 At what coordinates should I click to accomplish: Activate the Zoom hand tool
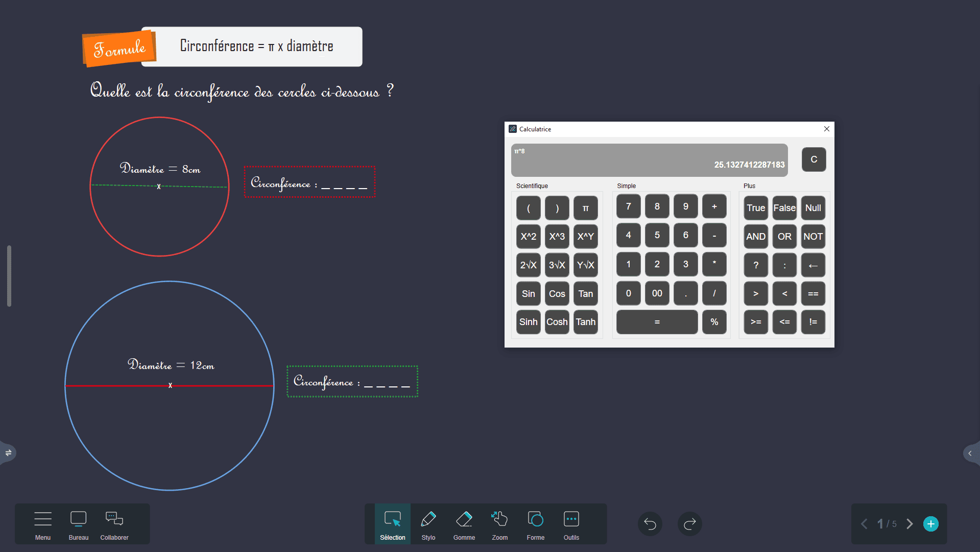click(x=499, y=524)
